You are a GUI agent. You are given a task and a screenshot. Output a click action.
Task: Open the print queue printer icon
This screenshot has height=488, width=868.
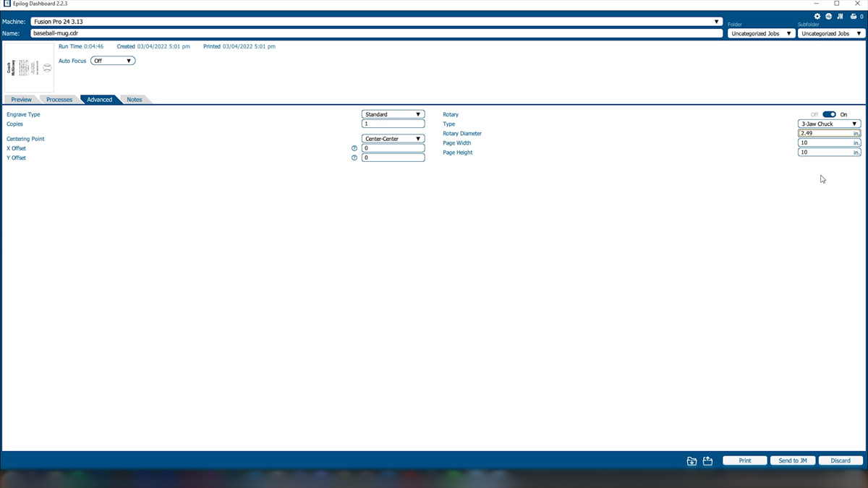(x=853, y=16)
